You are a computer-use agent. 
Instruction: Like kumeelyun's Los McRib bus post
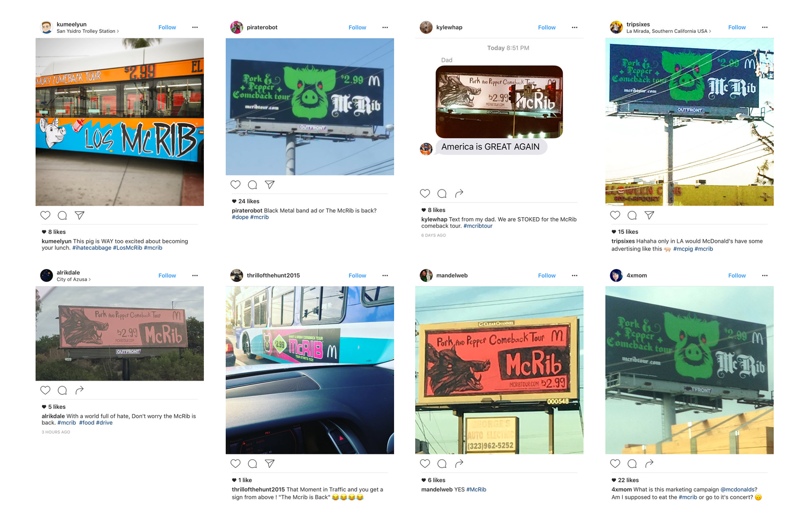(x=45, y=215)
